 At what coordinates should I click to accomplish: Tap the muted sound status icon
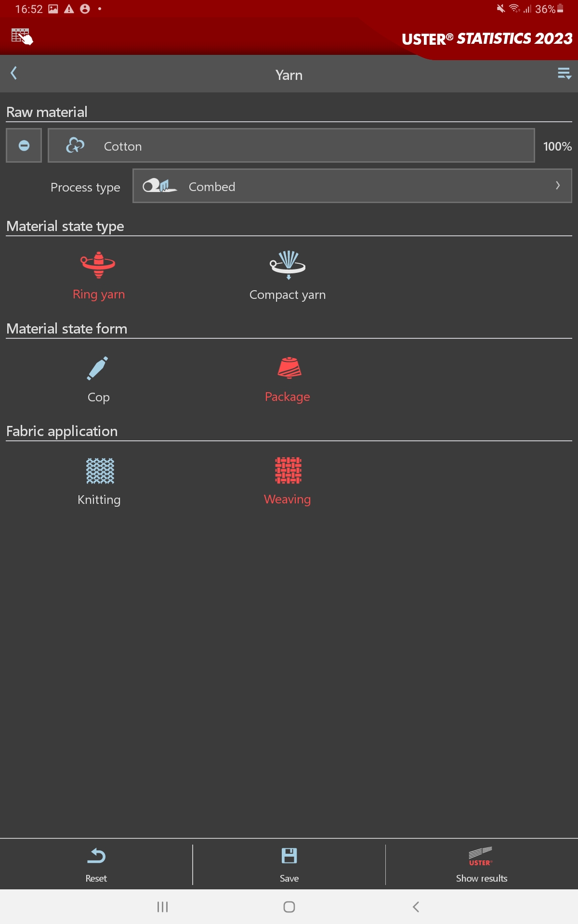[x=501, y=8]
